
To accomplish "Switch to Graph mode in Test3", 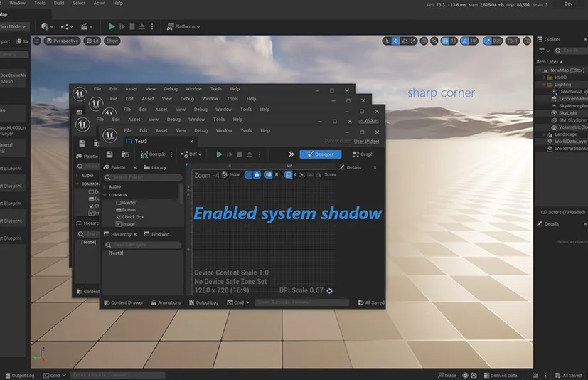I will pyautogui.click(x=363, y=154).
